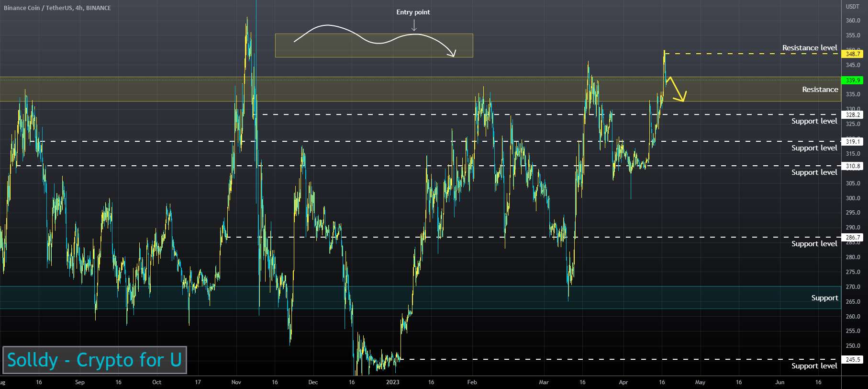
Task: Select the 328.2 price level tag
Action: (853, 115)
